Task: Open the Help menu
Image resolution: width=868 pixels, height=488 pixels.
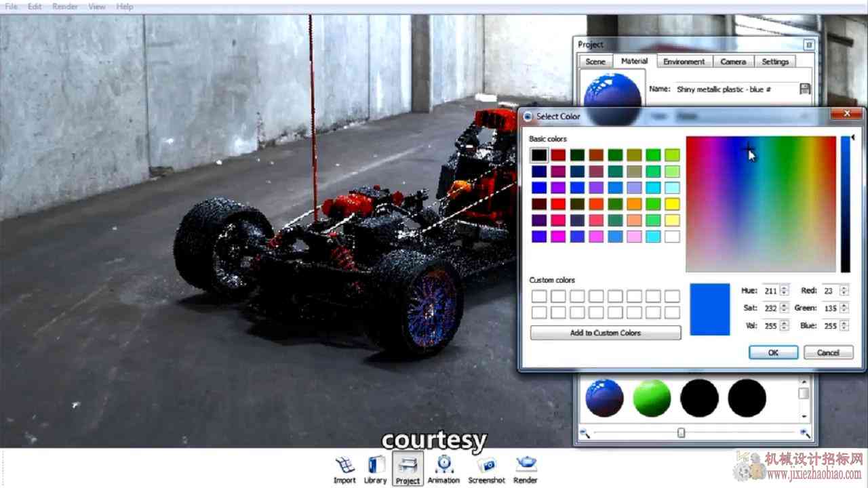Action: (x=125, y=6)
